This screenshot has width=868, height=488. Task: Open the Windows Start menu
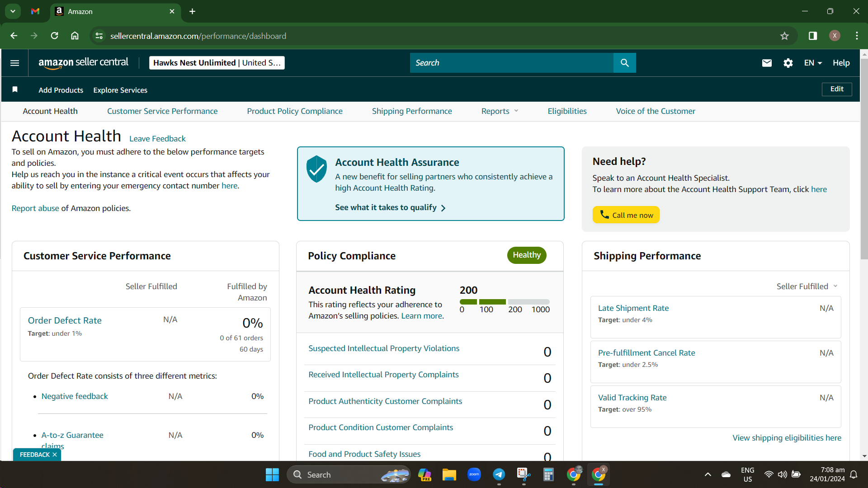pos(272,475)
